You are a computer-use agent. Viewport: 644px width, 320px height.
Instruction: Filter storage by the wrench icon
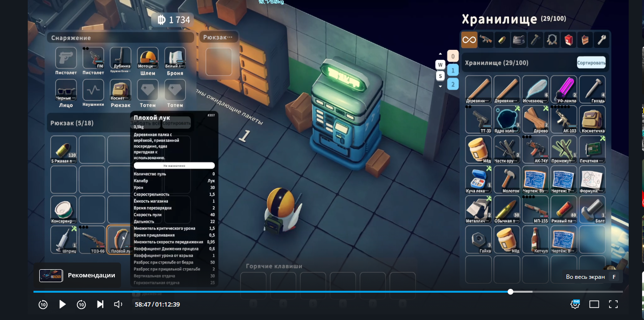pyautogui.click(x=602, y=40)
